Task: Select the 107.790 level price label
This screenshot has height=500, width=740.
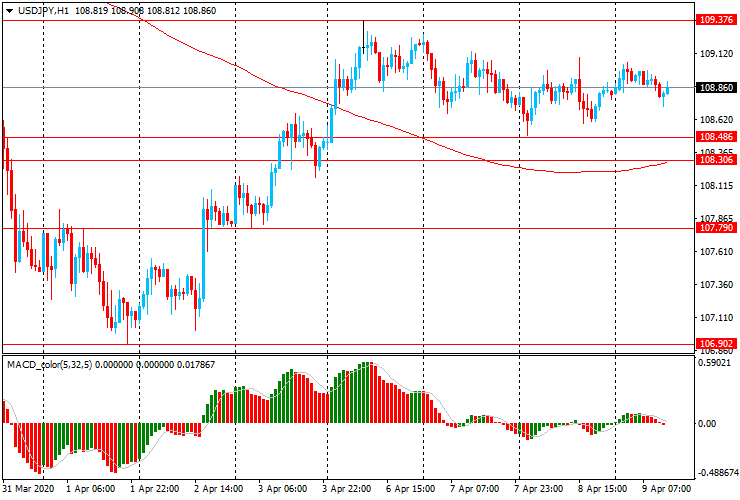Action: (716, 228)
